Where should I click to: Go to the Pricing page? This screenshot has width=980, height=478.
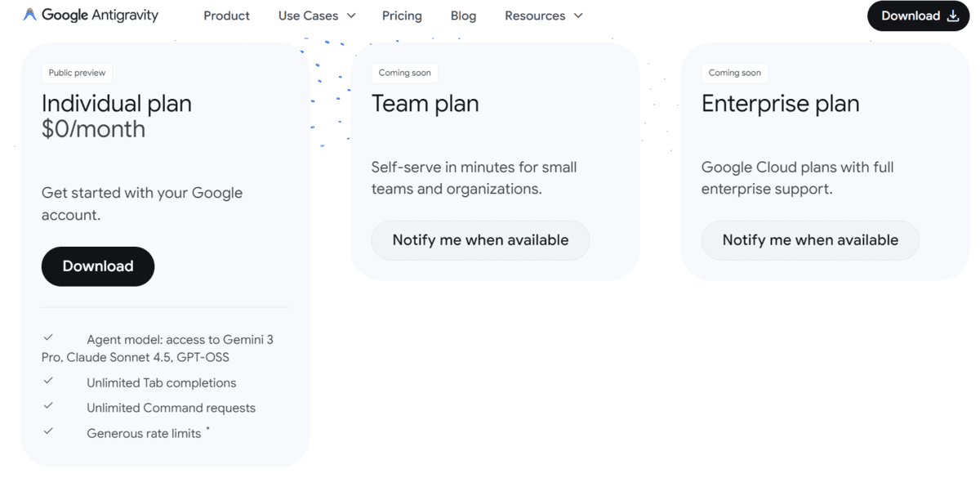tap(402, 16)
